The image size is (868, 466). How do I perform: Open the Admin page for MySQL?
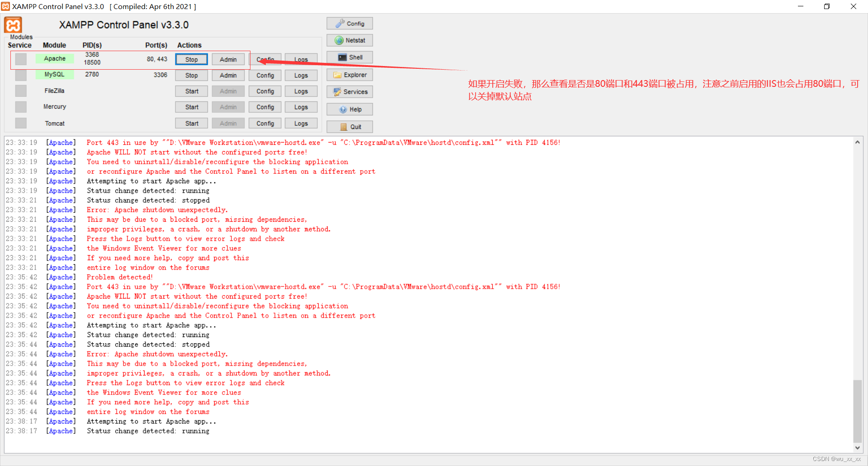click(x=228, y=75)
